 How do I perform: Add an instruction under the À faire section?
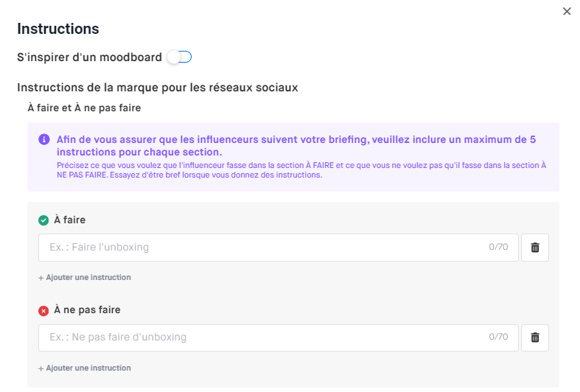coord(85,278)
